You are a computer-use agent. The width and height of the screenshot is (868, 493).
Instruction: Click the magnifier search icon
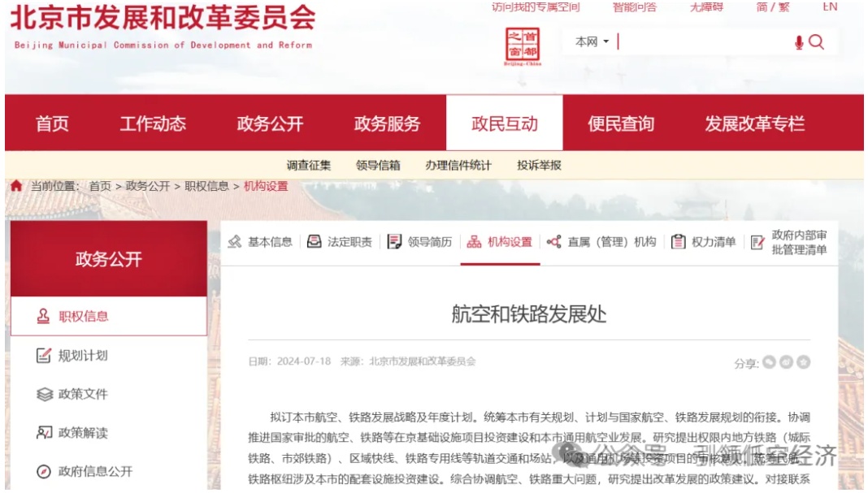coord(817,42)
